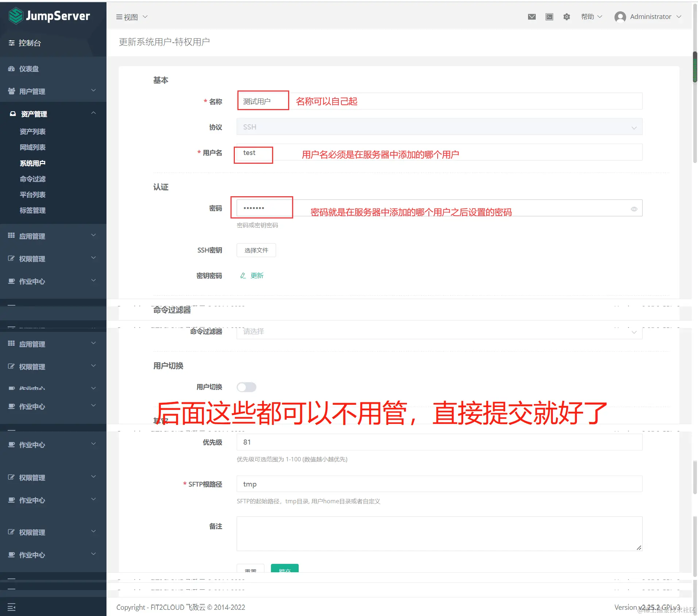The image size is (698, 616).
Task: Click the 名称 input field
Action: [439, 101]
